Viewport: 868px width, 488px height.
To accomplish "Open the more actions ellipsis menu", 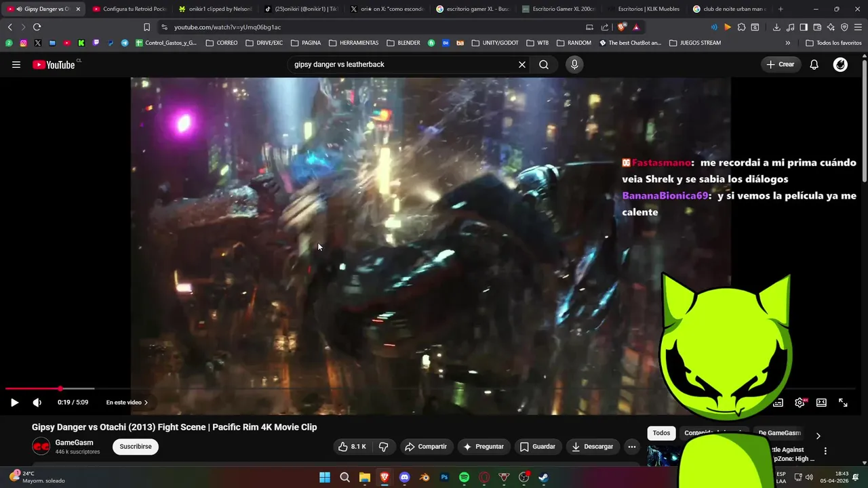I will click(x=631, y=447).
